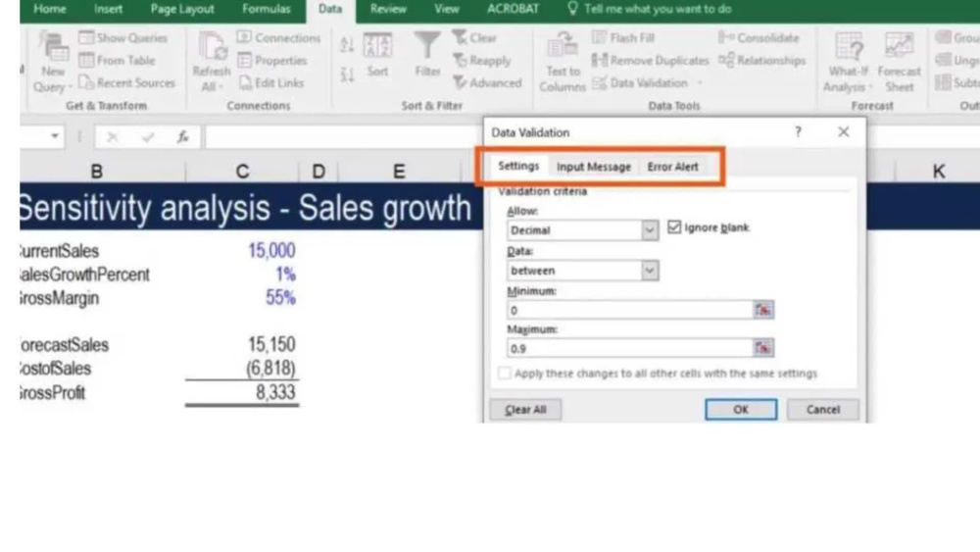Click the Cancel button
Image resolution: width=980 pixels, height=552 pixels.
822,410
